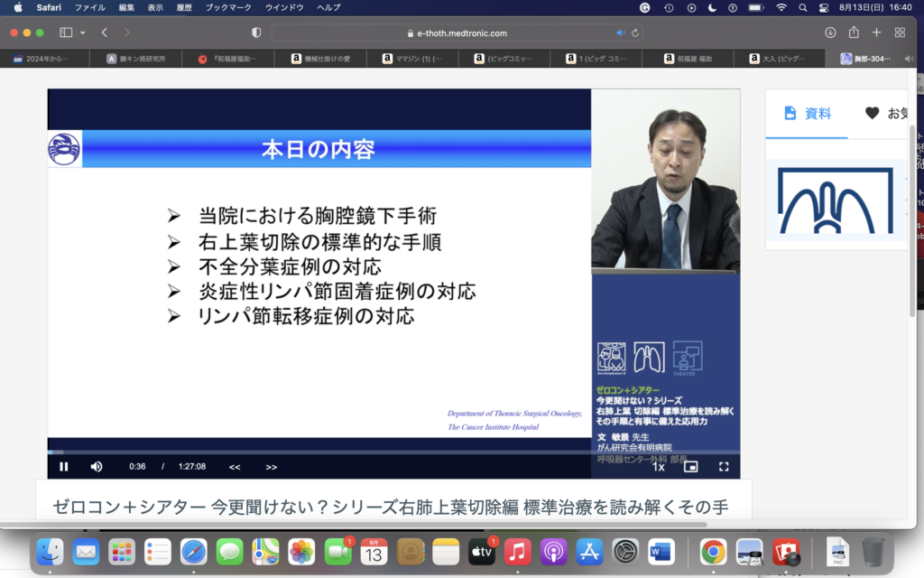924x578 pixels.
Task: Mute the video player volume
Action: tap(97, 467)
